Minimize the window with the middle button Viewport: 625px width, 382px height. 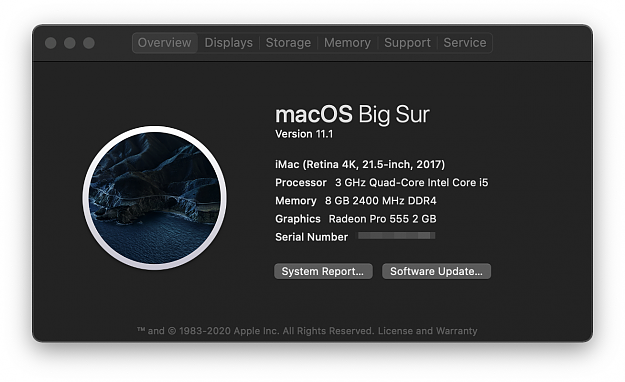[x=70, y=43]
